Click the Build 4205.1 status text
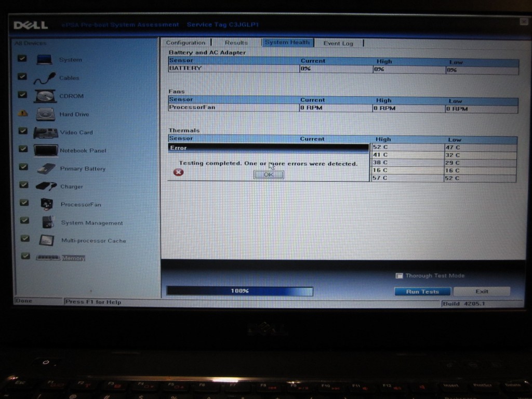The height and width of the screenshot is (399, 532). coord(464,303)
